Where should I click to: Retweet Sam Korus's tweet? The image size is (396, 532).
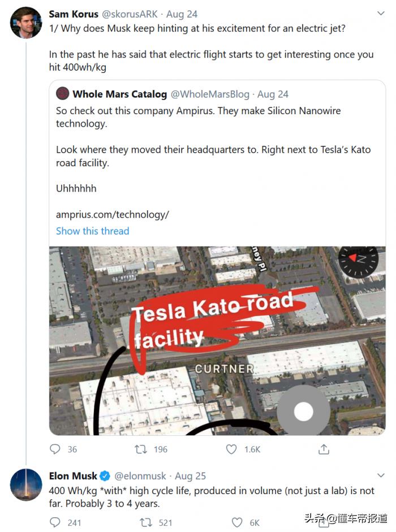click(x=141, y=449)
